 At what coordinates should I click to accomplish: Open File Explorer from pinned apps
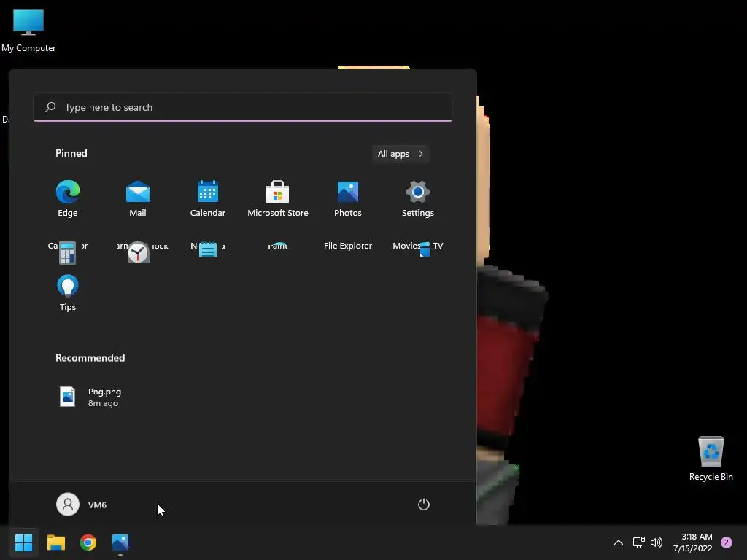point(348,246)
